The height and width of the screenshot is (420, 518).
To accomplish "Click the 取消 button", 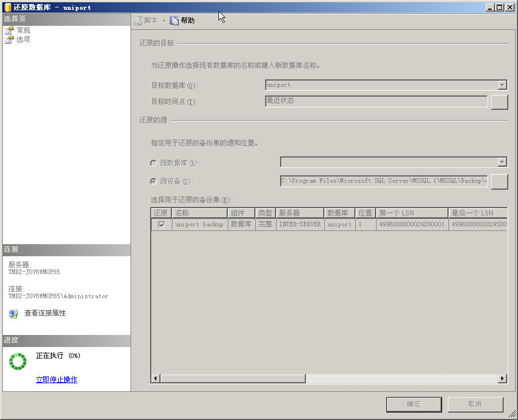I will tap(475, 404).
